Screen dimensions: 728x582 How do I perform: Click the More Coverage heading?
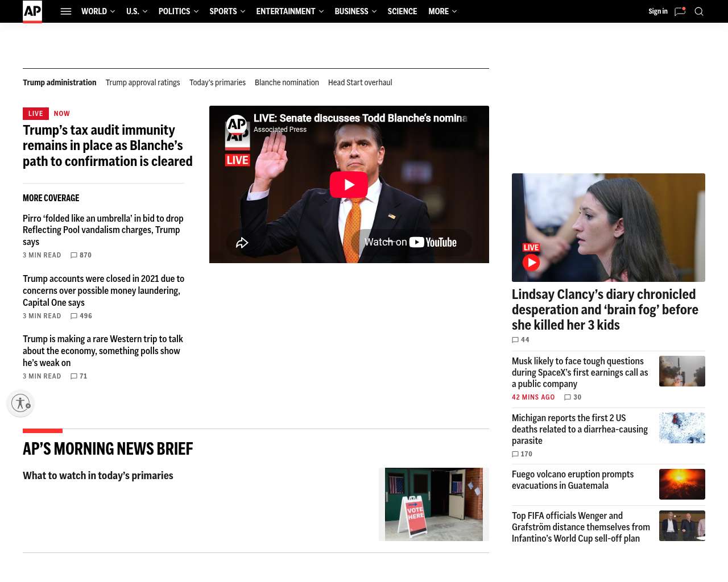51,198
